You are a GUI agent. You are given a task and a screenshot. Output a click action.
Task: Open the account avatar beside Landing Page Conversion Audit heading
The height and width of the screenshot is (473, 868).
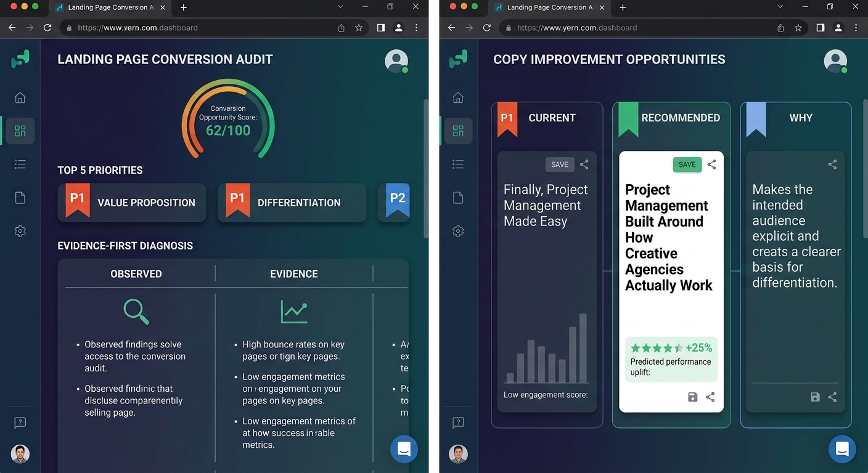pyautogui.click(x=396, y=61)
